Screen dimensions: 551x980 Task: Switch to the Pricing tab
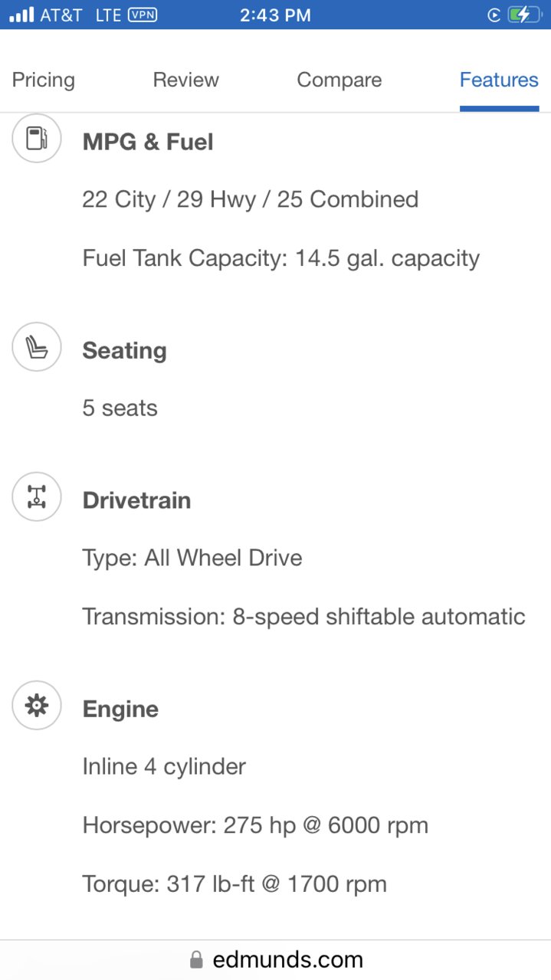(44, 80)
